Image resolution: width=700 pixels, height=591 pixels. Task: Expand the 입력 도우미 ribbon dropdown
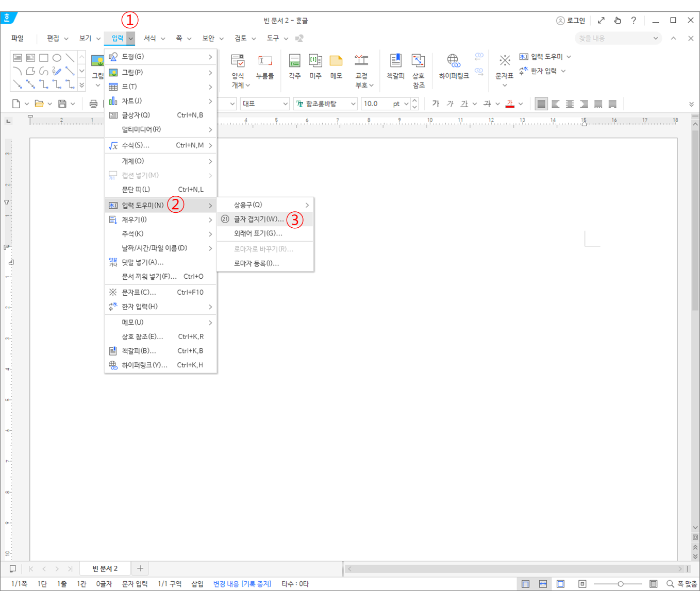[x=569, y=57]
